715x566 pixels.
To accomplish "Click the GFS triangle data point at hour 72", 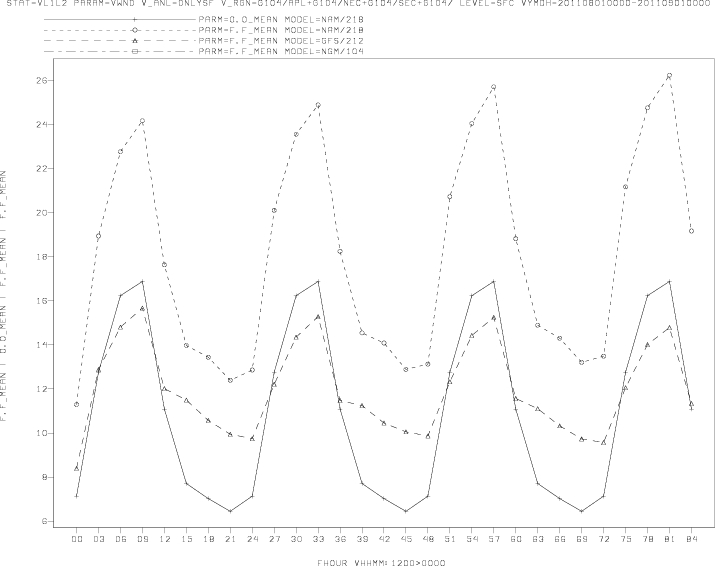I will coord(603,442).
